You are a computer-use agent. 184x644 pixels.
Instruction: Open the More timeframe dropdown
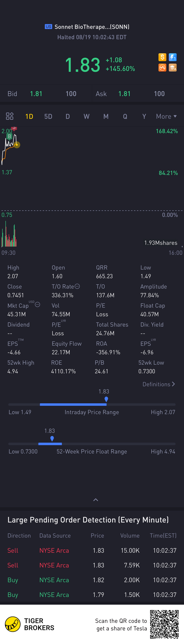[x=166, y=117]
